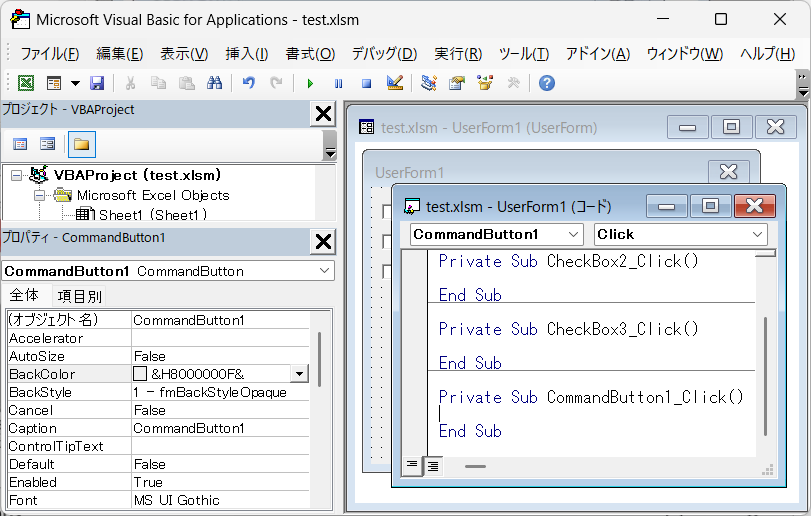Cut selection with scissors icon
This screenshot has width=811, height=516.
(x=130, y=83)
